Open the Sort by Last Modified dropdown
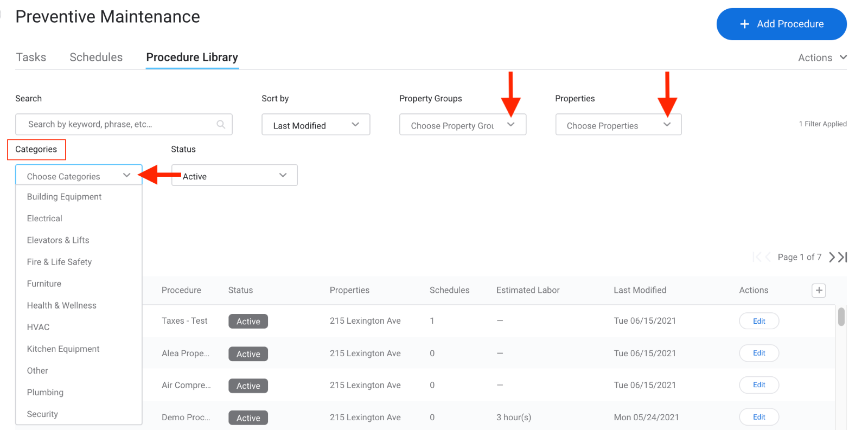The image size is (868, 430). (316, 125)
